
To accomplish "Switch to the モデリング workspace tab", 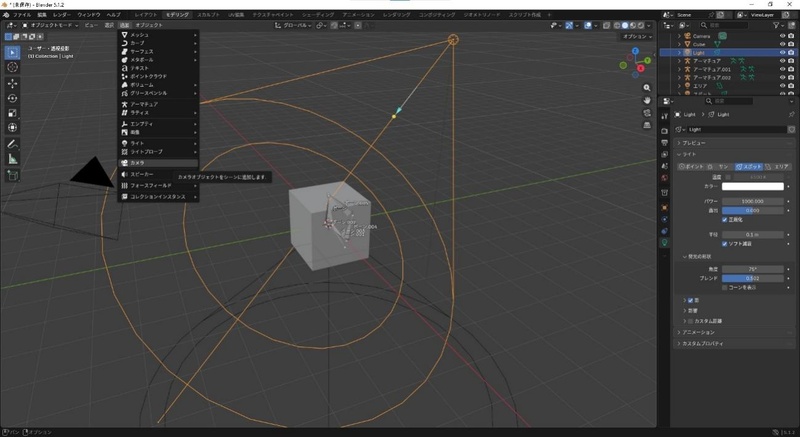I will [178, 15].
